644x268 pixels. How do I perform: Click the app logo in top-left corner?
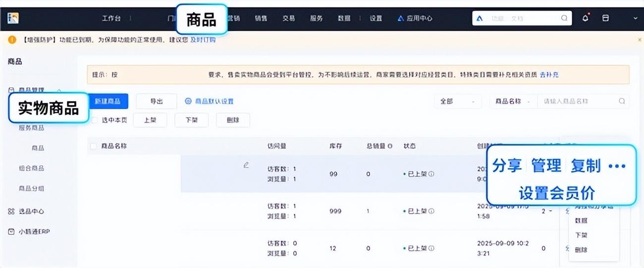tap(13, 18)
